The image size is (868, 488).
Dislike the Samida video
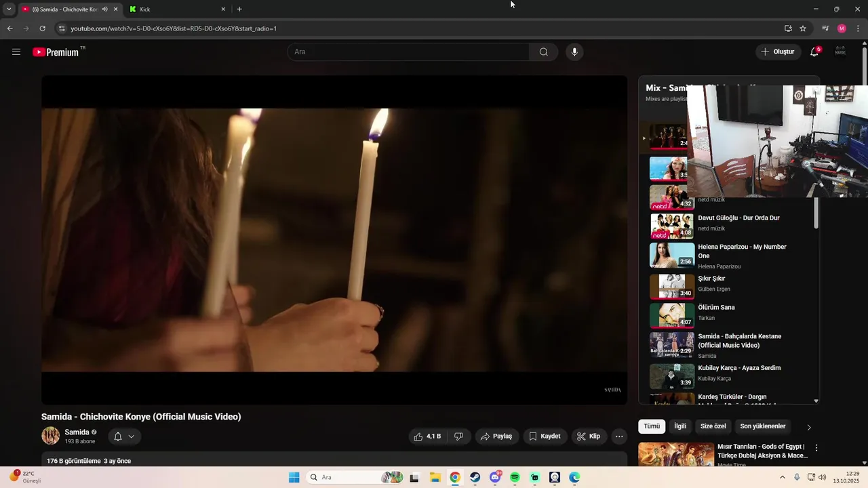pos(458,436)
